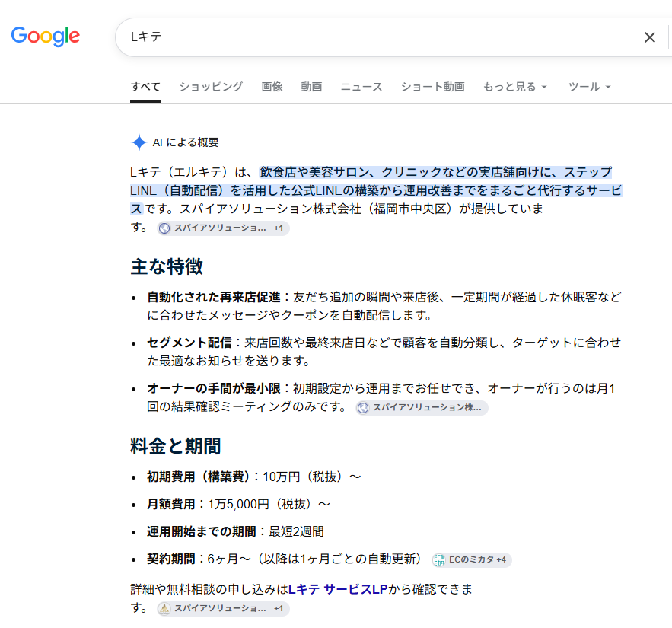Open the ECのミカタ +4 source chip
The width and height of the screenshot is (672, 628).
pyautogui.click(x=472, y=559)
